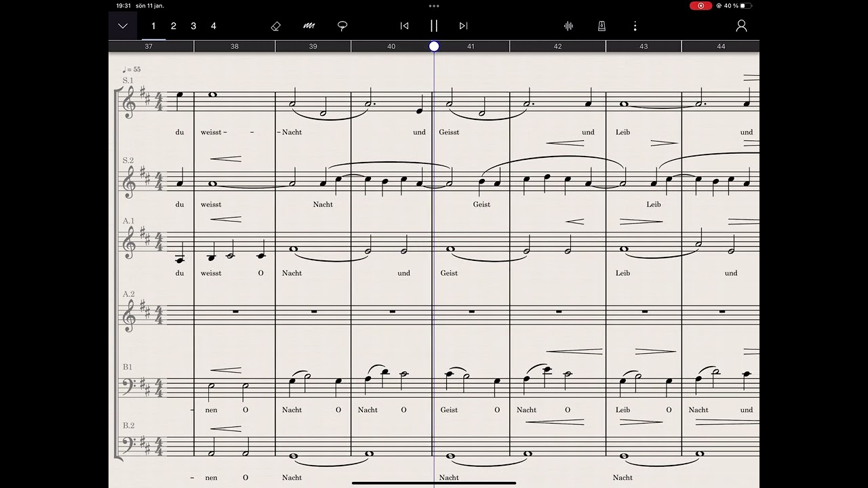Click the A.1 lyric 'Geist'
The width and height of the screenshot is (868, 488).
tap(449, 273)
